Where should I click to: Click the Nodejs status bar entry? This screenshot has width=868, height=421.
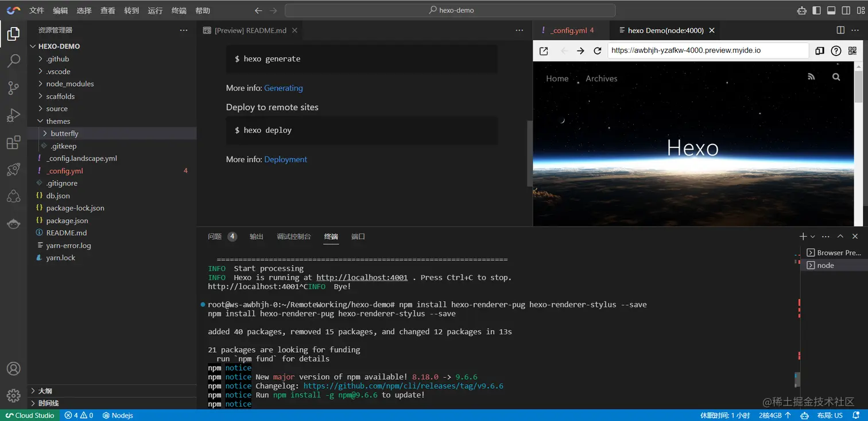[x=118, y=415]
